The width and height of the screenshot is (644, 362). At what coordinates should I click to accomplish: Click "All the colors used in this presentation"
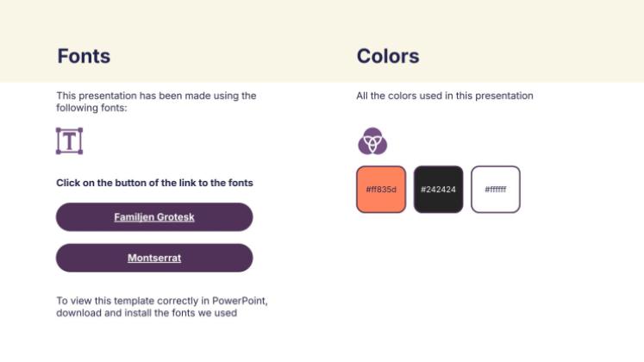coord(445,96)
